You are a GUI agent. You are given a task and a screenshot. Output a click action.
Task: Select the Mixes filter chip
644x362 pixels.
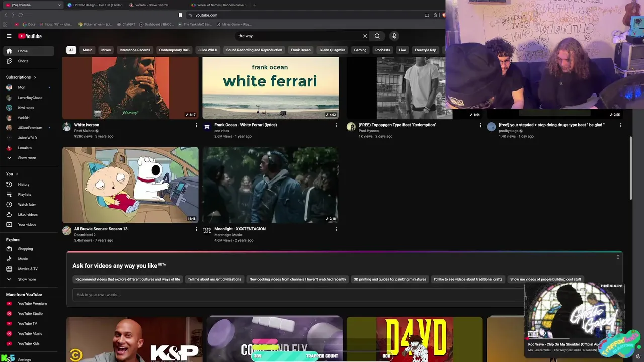click(x=106, y=50)
